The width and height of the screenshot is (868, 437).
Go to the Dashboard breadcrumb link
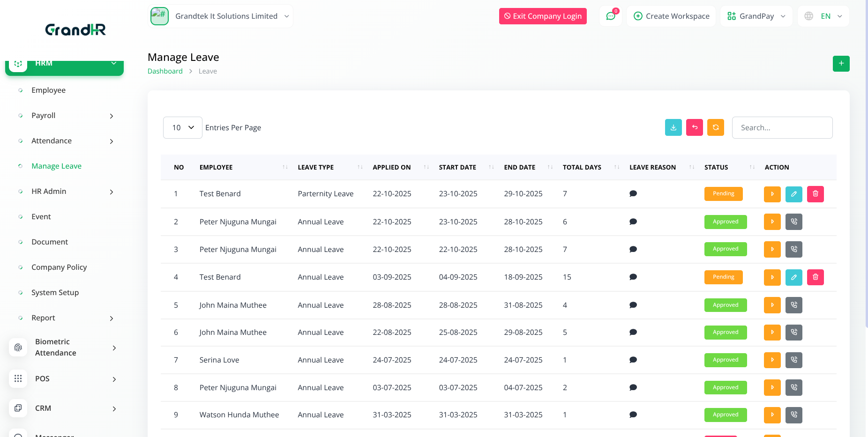pyautogui.click(x=165, y=71)
